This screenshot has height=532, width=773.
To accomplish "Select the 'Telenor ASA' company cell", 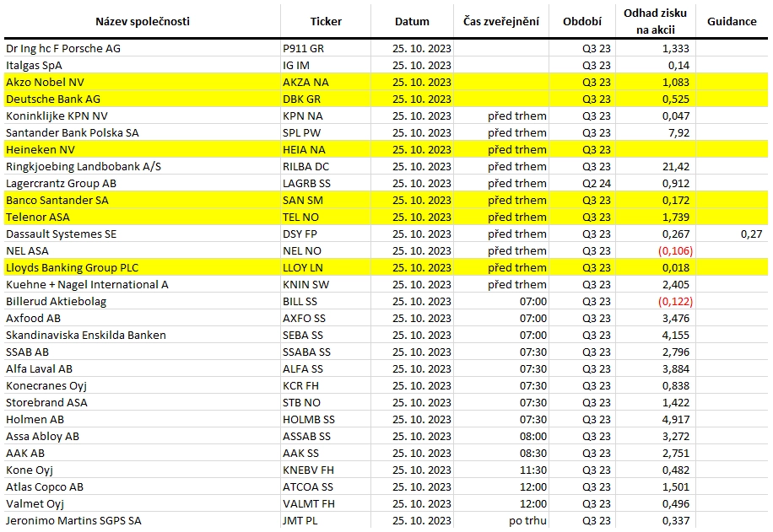I will (x=143, y=217).
